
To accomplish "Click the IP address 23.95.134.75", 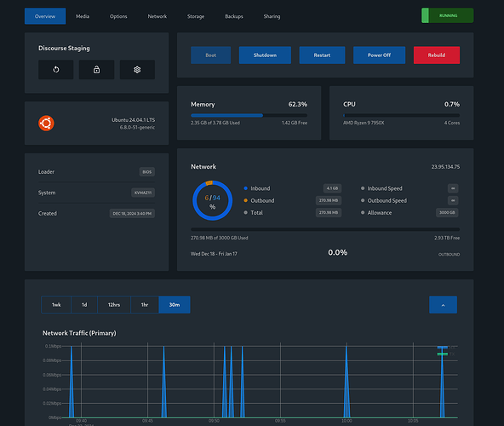I will tap(445, 167).
